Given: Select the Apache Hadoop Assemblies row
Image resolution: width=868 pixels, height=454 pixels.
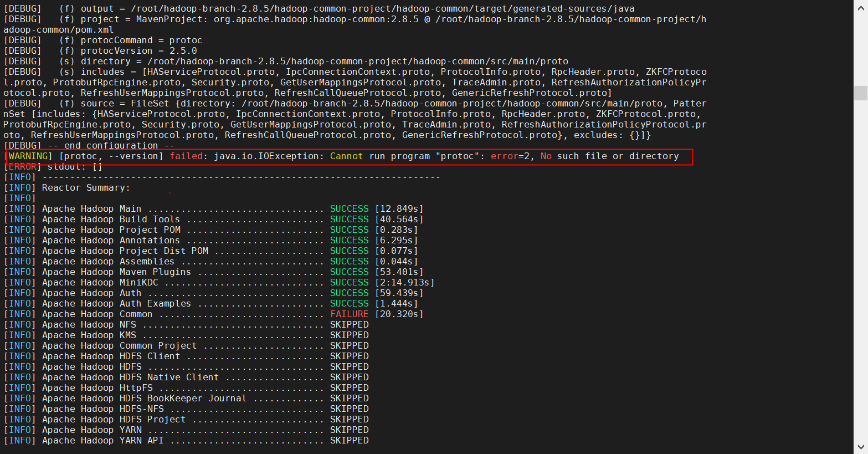Looking at the screenshot, I should tap(211, 262).
